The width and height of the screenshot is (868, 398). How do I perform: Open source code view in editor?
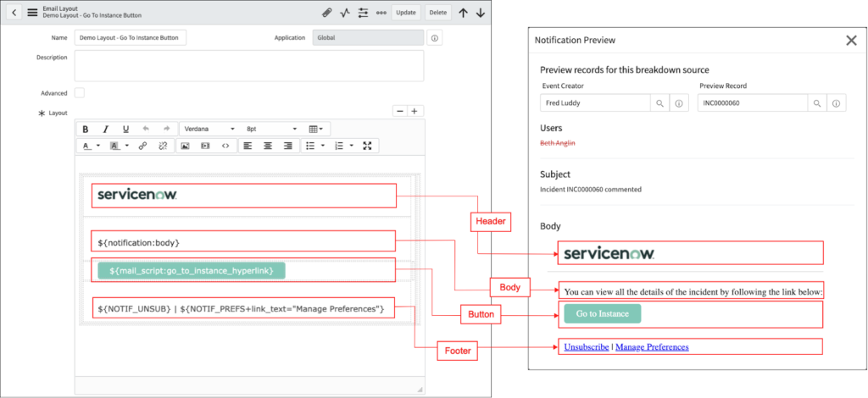pyautogui.click(x=225, y=146)
